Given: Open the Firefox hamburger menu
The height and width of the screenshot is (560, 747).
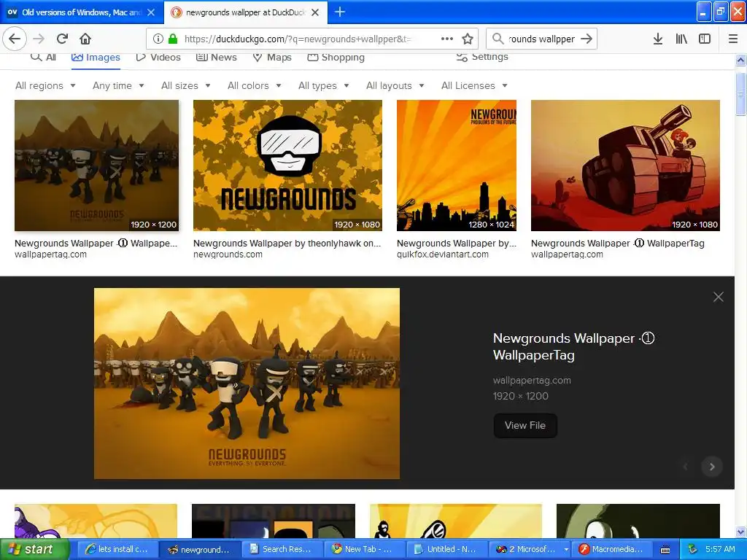Looking at the screenshot, I should [x=733, y=39].
